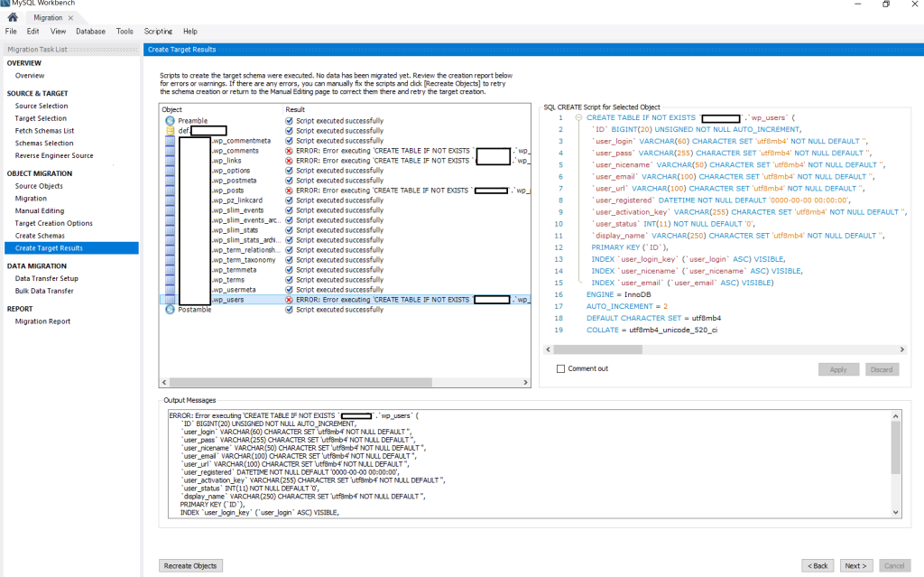Select Overview in the Migration Task List
The width and height of the screenshot is (924, 577).
tap(30, 76)
